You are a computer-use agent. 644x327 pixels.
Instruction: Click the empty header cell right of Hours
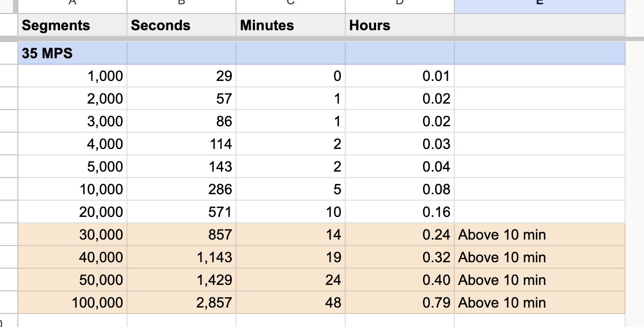pos(539,25)
